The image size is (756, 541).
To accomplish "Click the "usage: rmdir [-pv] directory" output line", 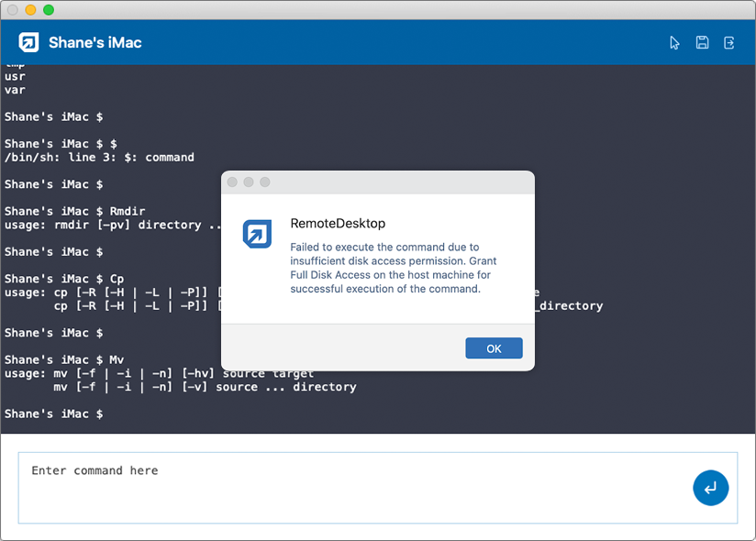I will (x=112, y=225).
